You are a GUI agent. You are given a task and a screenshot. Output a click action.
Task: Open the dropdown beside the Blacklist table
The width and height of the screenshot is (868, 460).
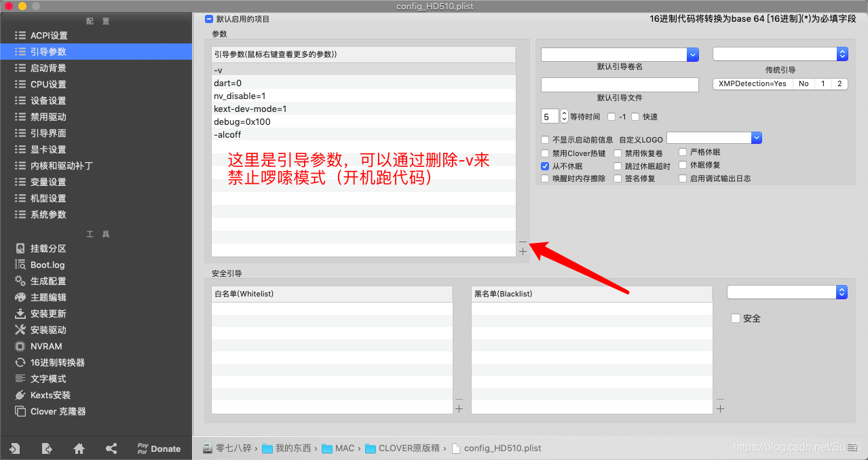tap(787, 292)
